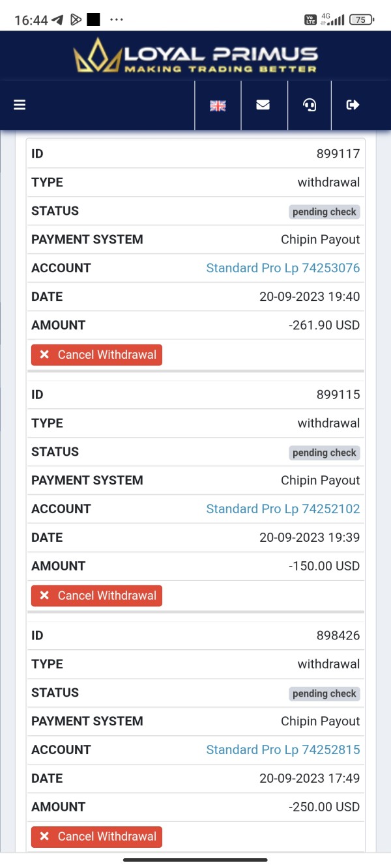The width and height of the screenshot is (391, 868).
Task: Tap the Loyal Primus logo
Action: coord(195,55)
